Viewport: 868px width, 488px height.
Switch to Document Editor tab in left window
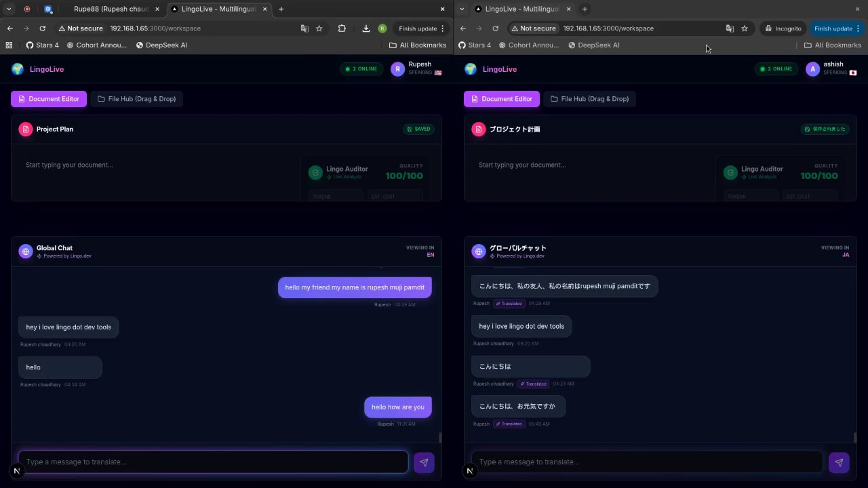tap(49, 99)
